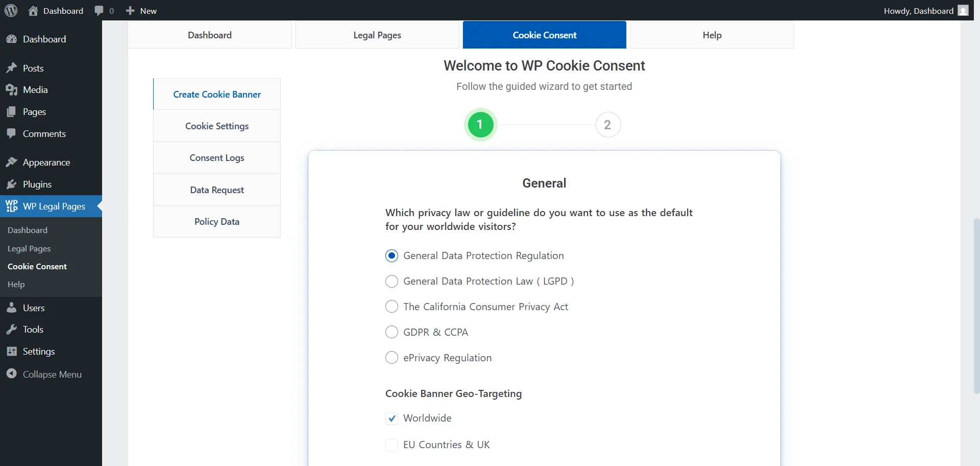
Task: Open the Help tab
Action: click(x=712, y=34)
